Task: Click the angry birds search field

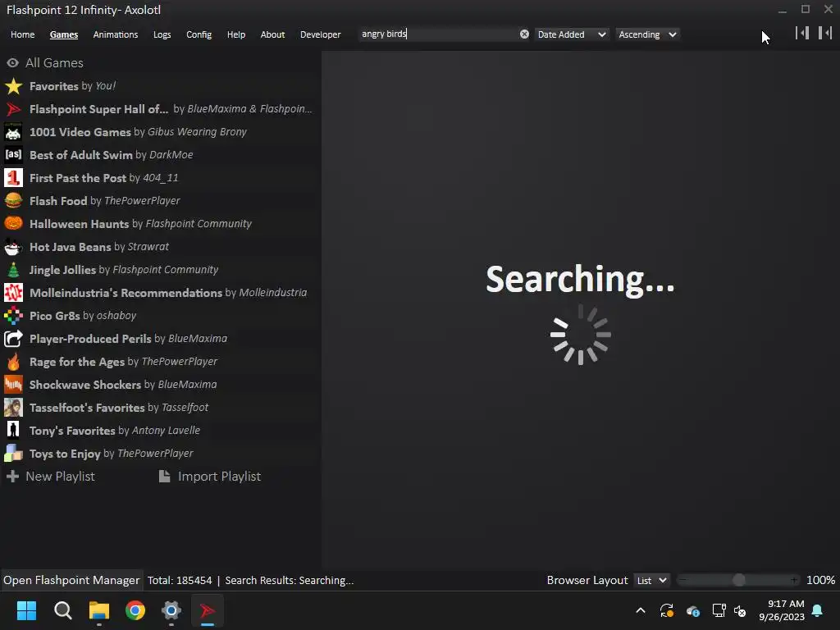Action: (x=438, y=34)
